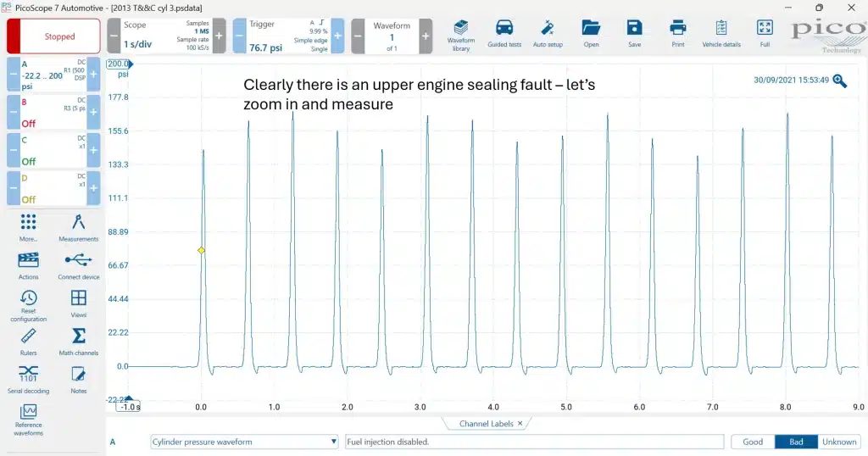Run Auto setup
The height and width of the screenshot is (456, 868).
(548, 34)
